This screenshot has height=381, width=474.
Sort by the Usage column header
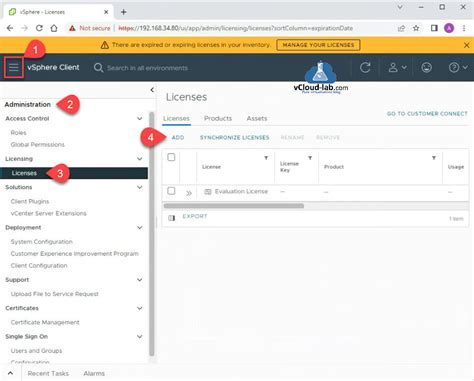pyautogui.click(x=456, y=167)
